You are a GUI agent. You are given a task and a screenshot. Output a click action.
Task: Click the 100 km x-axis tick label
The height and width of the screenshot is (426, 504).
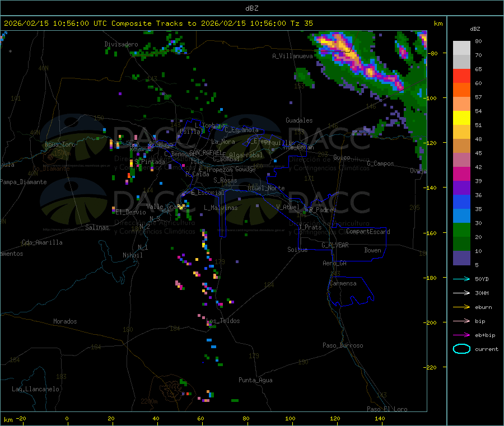[x=290, y=418]
